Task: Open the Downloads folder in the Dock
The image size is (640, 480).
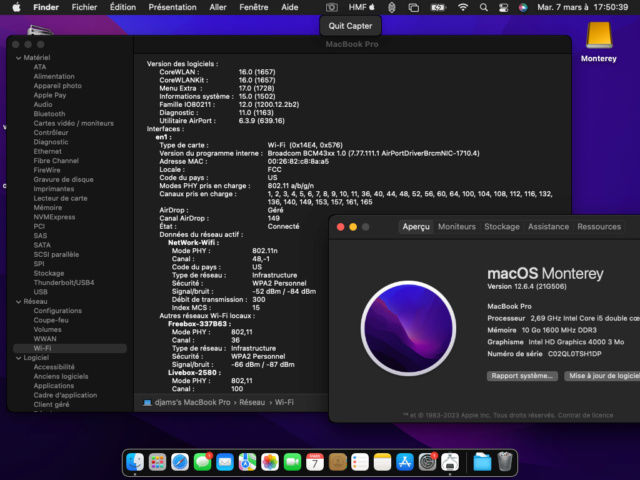Action: 482,462
